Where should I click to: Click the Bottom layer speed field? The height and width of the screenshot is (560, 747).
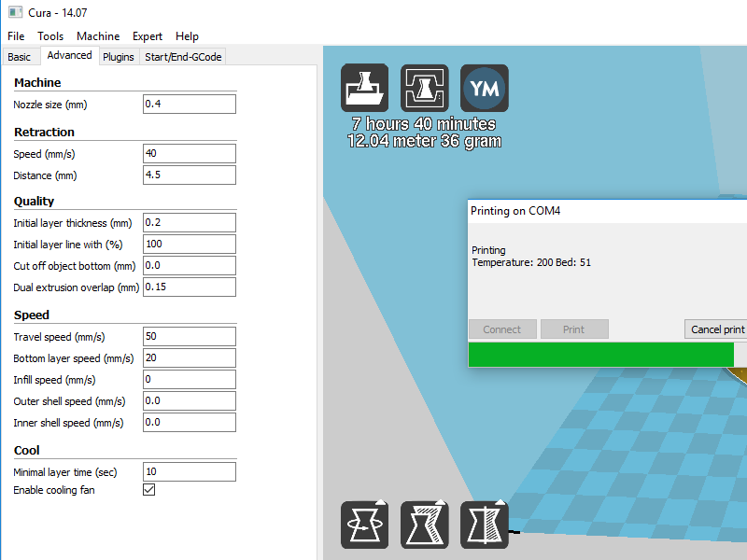click(190, 357)
